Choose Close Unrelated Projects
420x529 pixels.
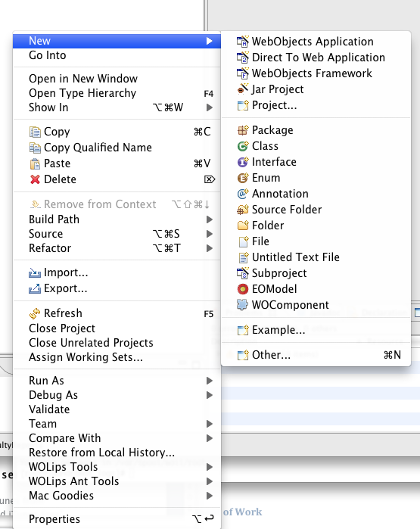click(x=117, y=343)
